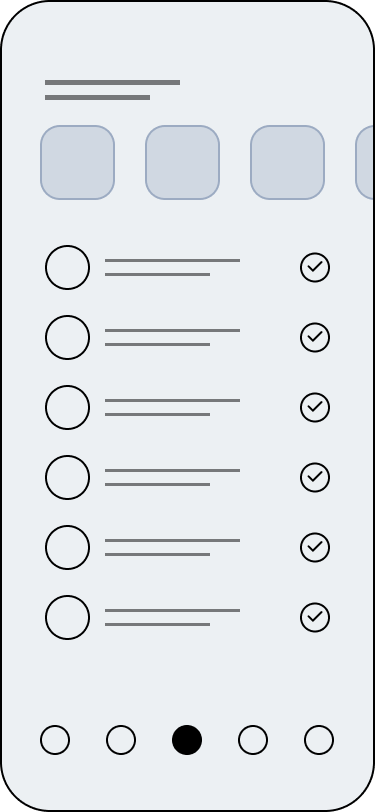Open the second rounded card thumbnail
Viewport: 375px width, 812px height.
point(182,163)
